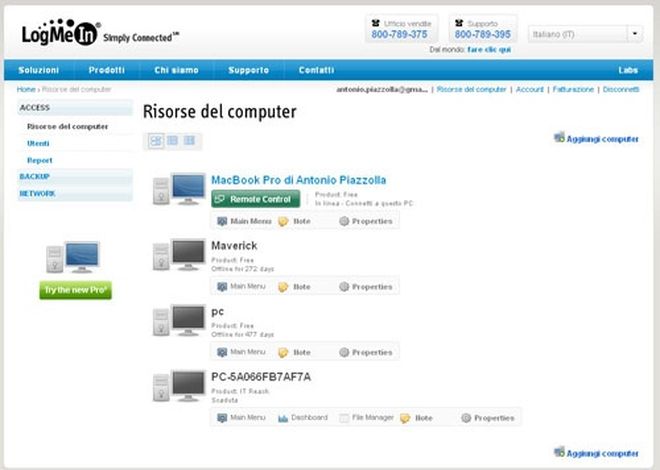Screen dimensions: 660x470
Task: Open Properties for MacBook Pro
Action: pyautogui.click(x=366, y=221)
